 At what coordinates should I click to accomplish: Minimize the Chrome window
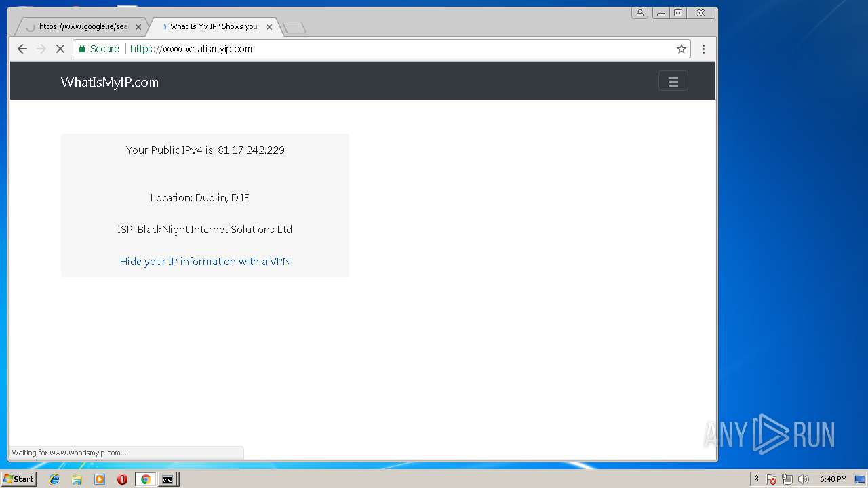click(660, 13)
